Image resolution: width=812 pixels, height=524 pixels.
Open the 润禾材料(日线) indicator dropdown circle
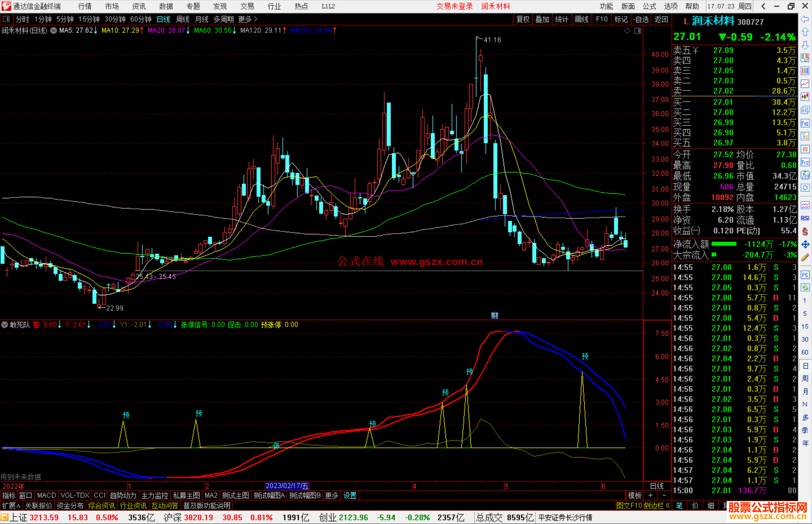click(x=54, y=30)
